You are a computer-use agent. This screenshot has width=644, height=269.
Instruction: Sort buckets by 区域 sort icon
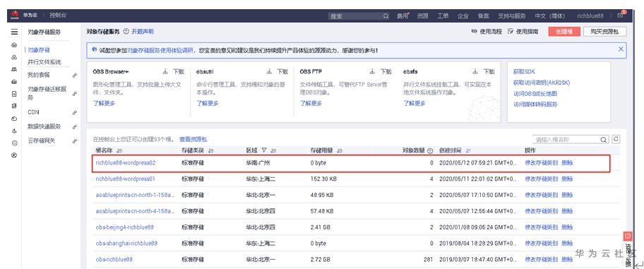273,150
